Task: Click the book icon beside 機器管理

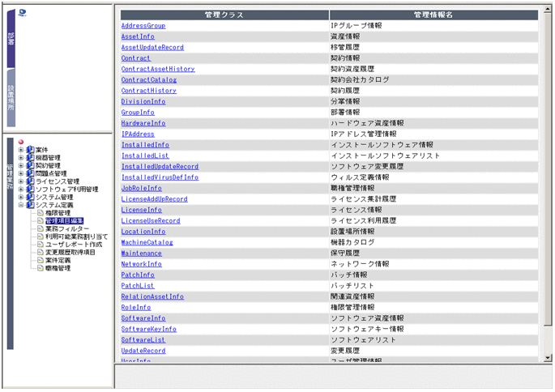Action: pos(31,157)
